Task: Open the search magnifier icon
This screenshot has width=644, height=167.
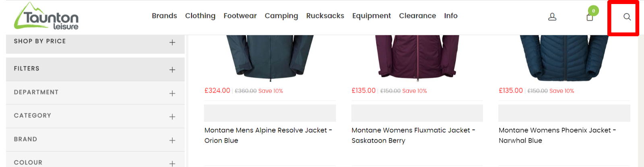Action: 627,17
